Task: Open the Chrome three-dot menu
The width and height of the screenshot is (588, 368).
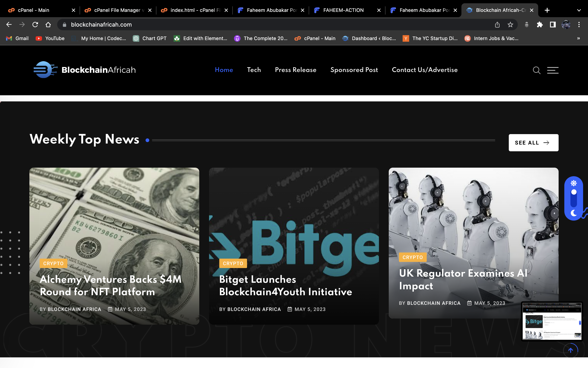Action: [x=579, y=25]
